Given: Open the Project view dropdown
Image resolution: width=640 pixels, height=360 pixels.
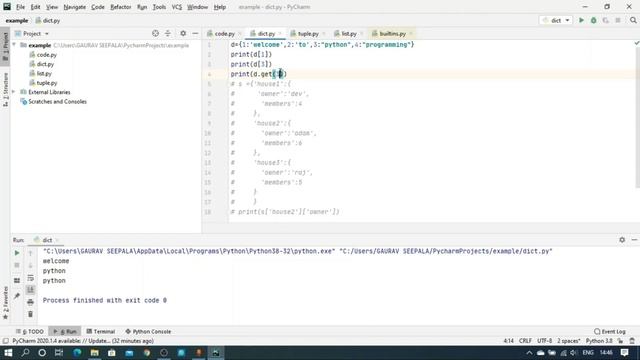Looking at the screenshot, I should coord(32,33).
